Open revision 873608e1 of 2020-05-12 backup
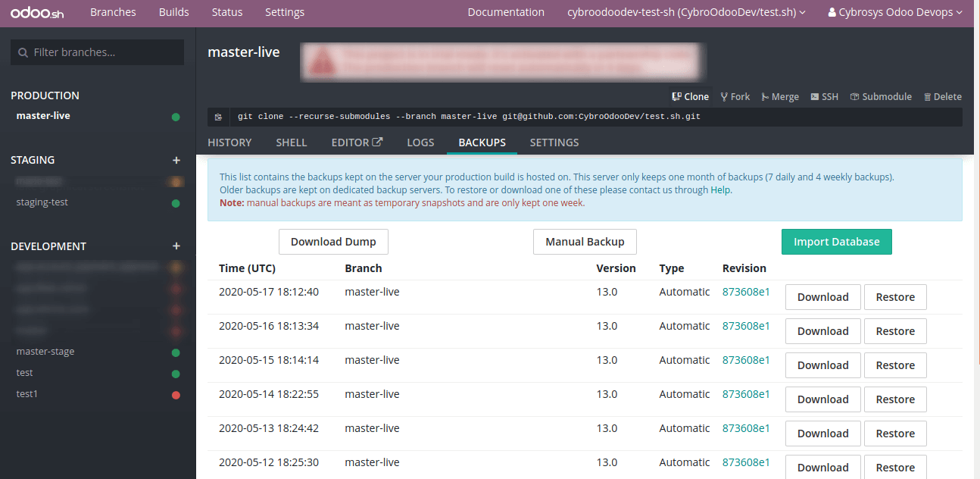This screenshot has width=980, height=479. pyautogui.click(x=746, y=462)
